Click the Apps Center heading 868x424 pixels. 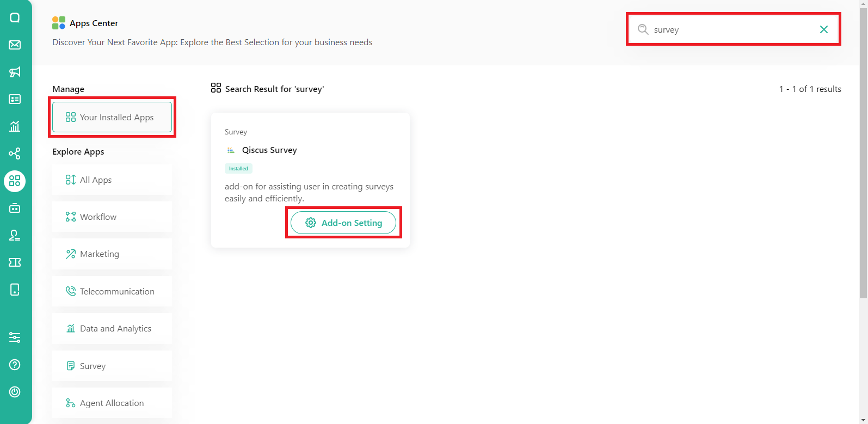tap(94, 23)
